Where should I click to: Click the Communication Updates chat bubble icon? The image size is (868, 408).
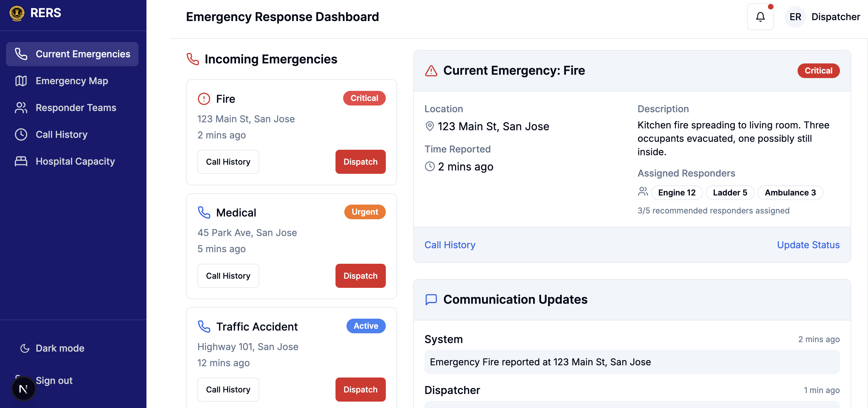tap(431, 299)
